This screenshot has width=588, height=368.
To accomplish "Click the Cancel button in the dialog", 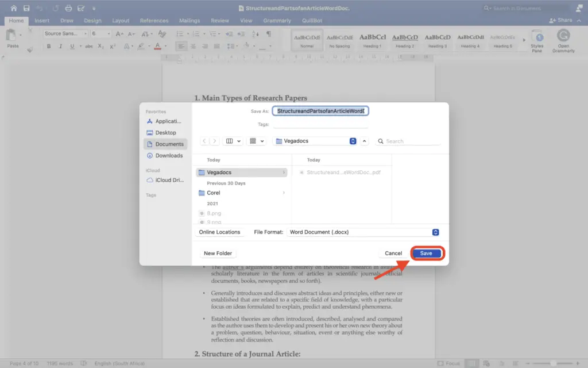I will tap(393, 253).
